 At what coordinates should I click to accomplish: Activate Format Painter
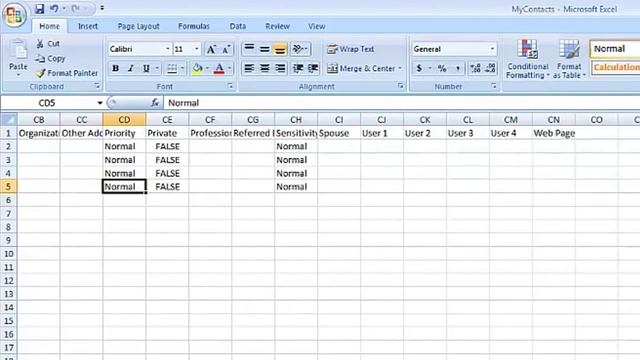(x=67, y=73)
